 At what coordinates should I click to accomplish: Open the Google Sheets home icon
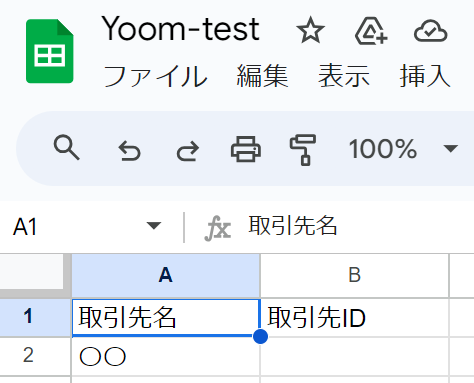tap(49, 51)
